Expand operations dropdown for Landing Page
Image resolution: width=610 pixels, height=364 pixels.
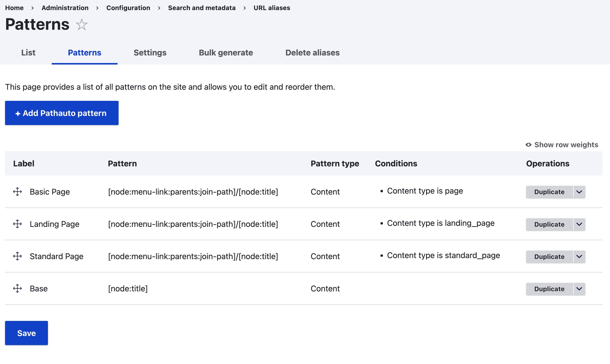coord(579,224)
